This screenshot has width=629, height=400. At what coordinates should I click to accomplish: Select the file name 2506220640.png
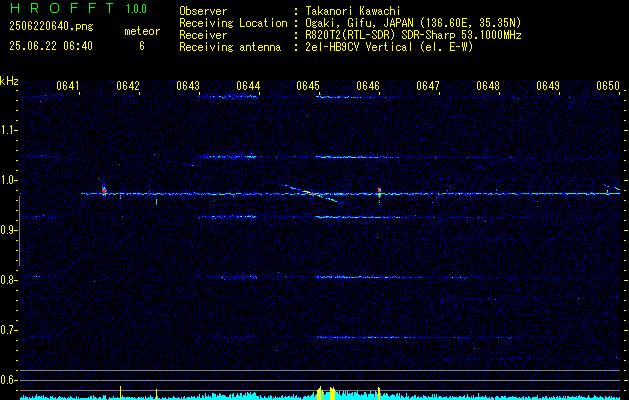click(x=51, y=27)
